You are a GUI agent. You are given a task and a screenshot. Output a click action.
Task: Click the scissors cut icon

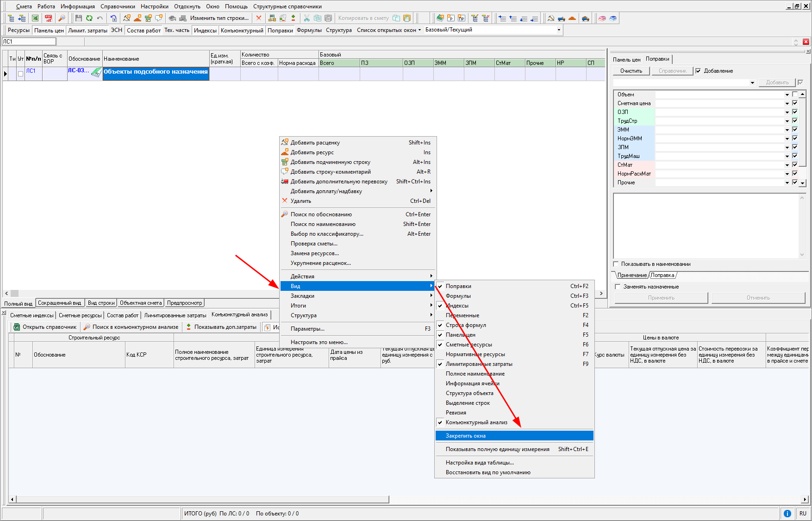coord(306,18)
